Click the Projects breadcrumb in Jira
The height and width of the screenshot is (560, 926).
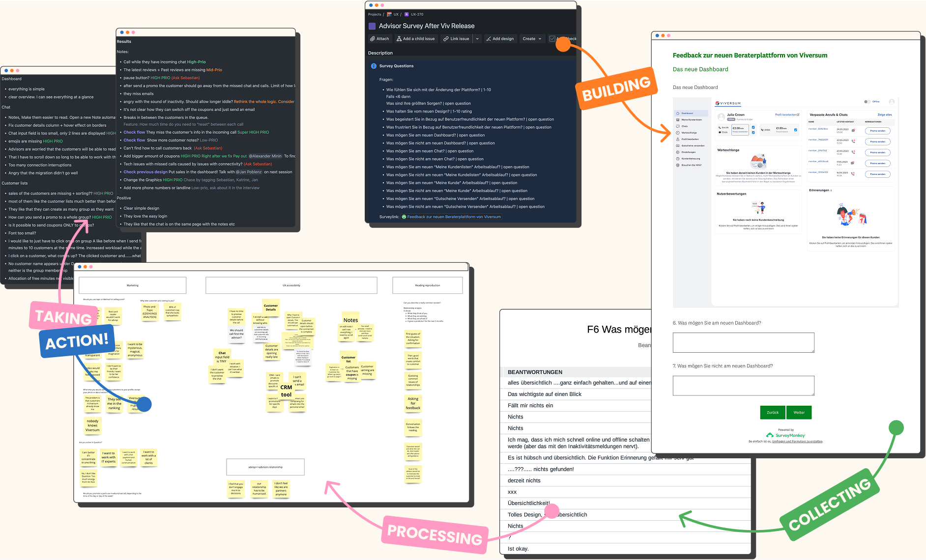pyautogui.click(x=375, y=14)
